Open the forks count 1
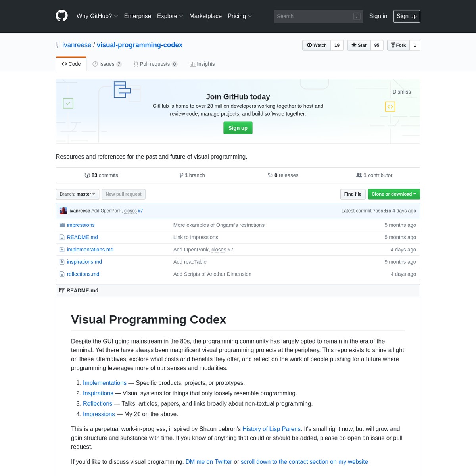 415,45
